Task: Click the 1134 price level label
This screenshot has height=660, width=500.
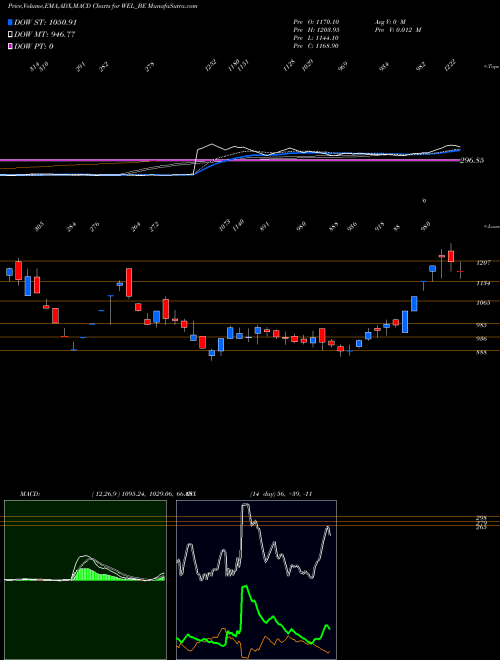Action: click(483, 284)
